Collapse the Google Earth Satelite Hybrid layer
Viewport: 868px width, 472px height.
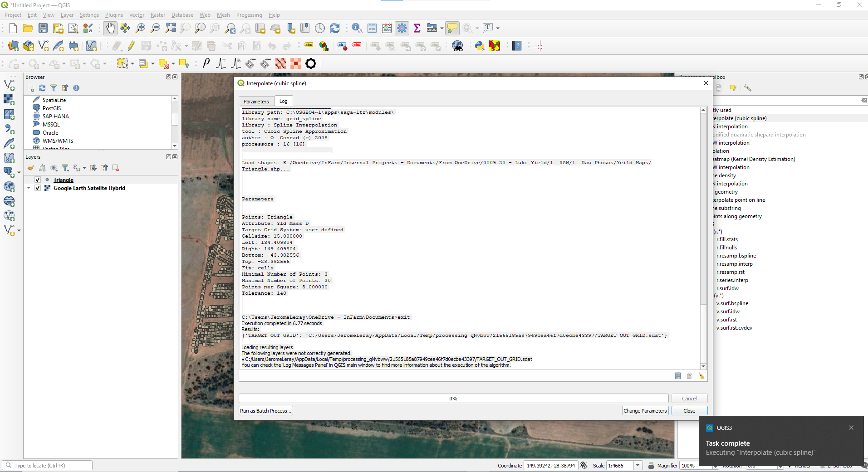[29, 188]
